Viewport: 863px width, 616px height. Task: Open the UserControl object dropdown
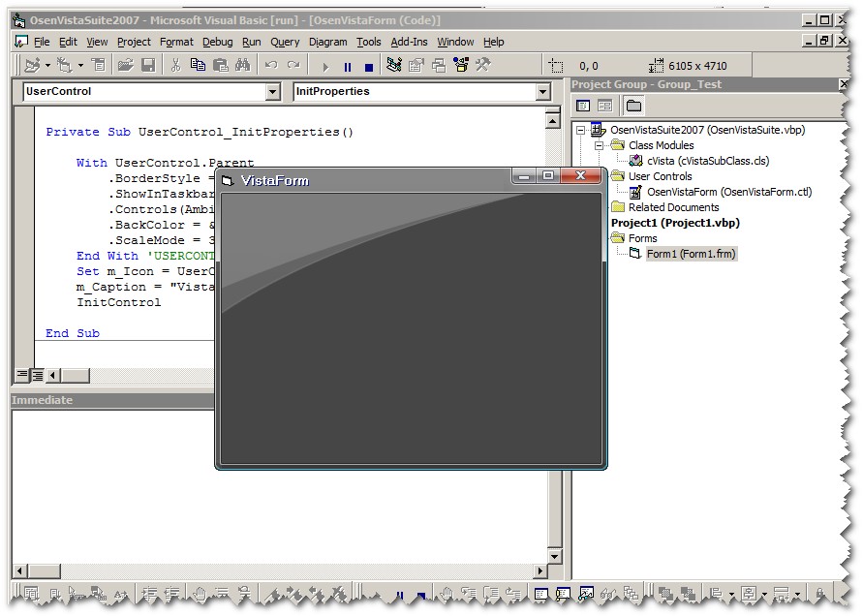click(x=272, y=92)
